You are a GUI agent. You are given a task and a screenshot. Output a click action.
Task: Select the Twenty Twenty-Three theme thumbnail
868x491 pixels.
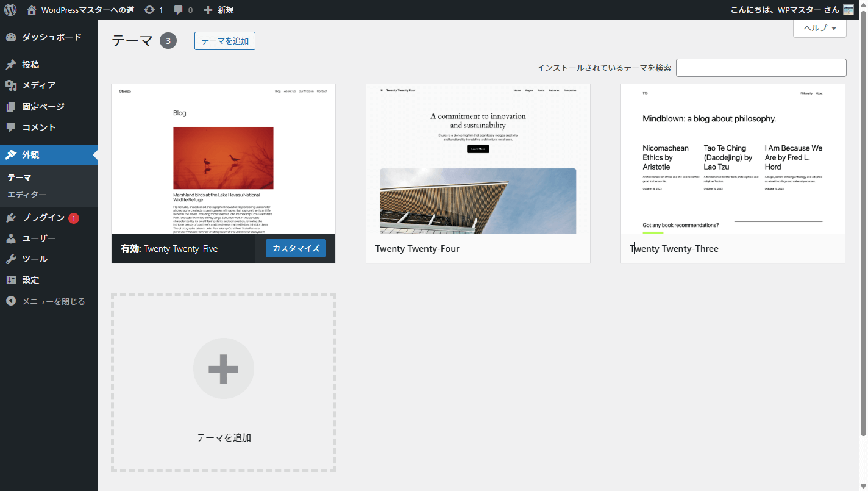pyautogui.click(x=732, y=159)
